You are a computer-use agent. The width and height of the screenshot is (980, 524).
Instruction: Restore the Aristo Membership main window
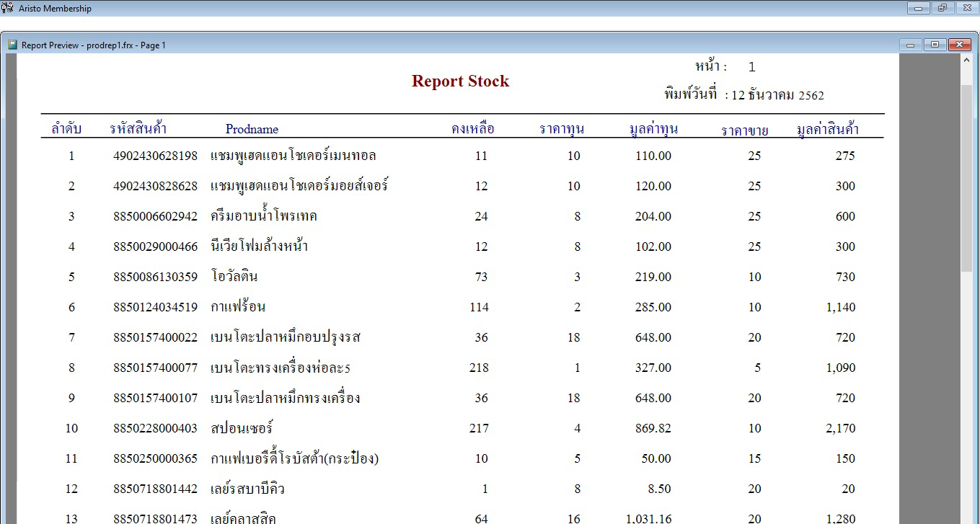[x=943, y=8]
